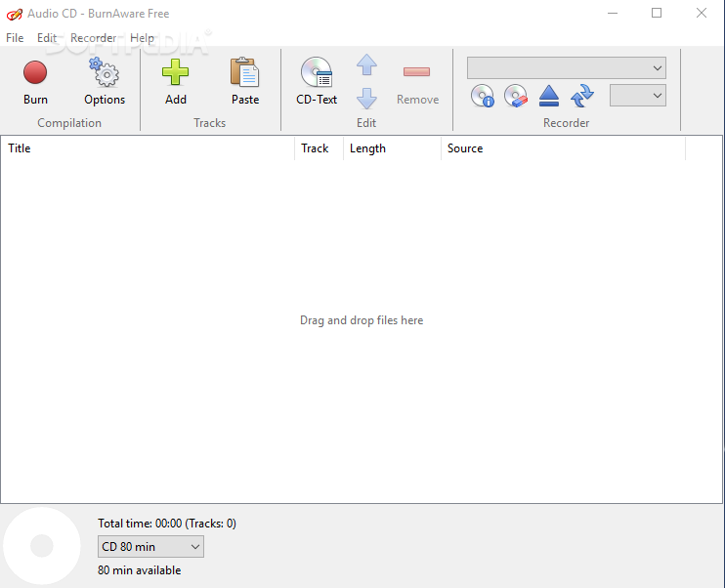Show disc info icon in Recorder
The height and width of the screenshot is (588, 725).
point(483,96)
